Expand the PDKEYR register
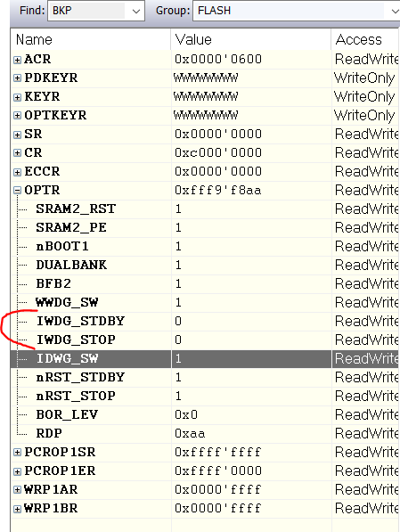 pyautogui.click(x=17, y=78)
